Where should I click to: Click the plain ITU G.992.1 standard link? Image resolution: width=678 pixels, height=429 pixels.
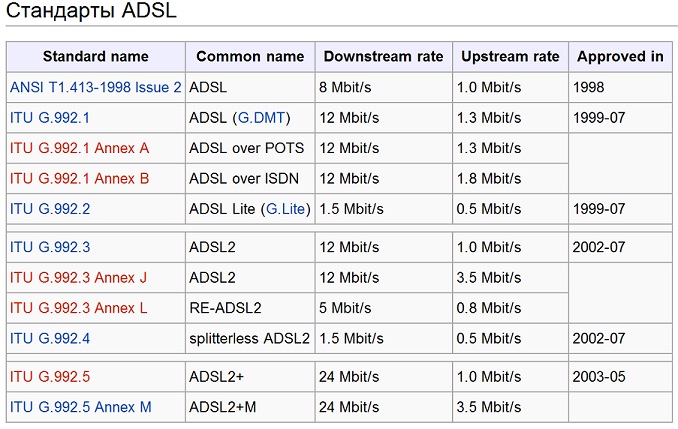(50, 118)
